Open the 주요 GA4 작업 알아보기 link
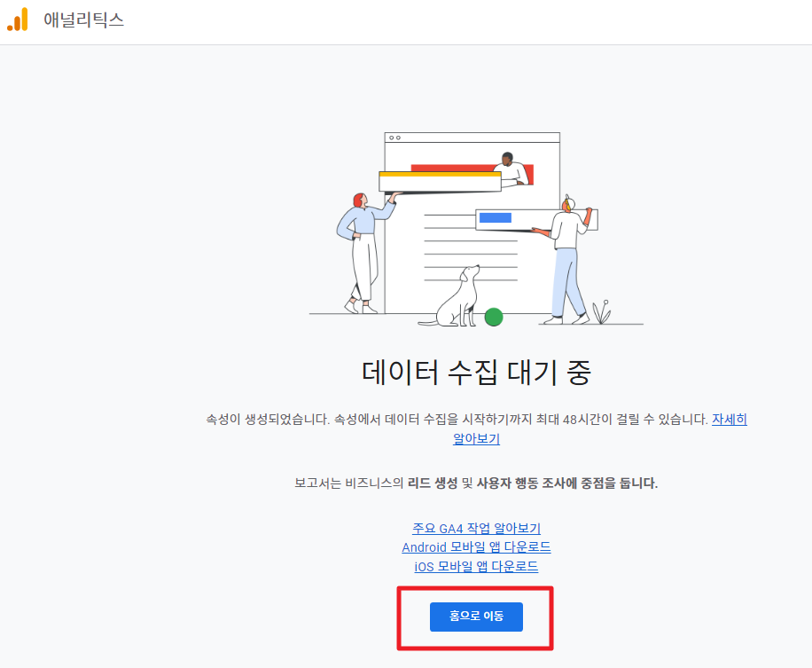812x668 pixels. coord(476,528)
